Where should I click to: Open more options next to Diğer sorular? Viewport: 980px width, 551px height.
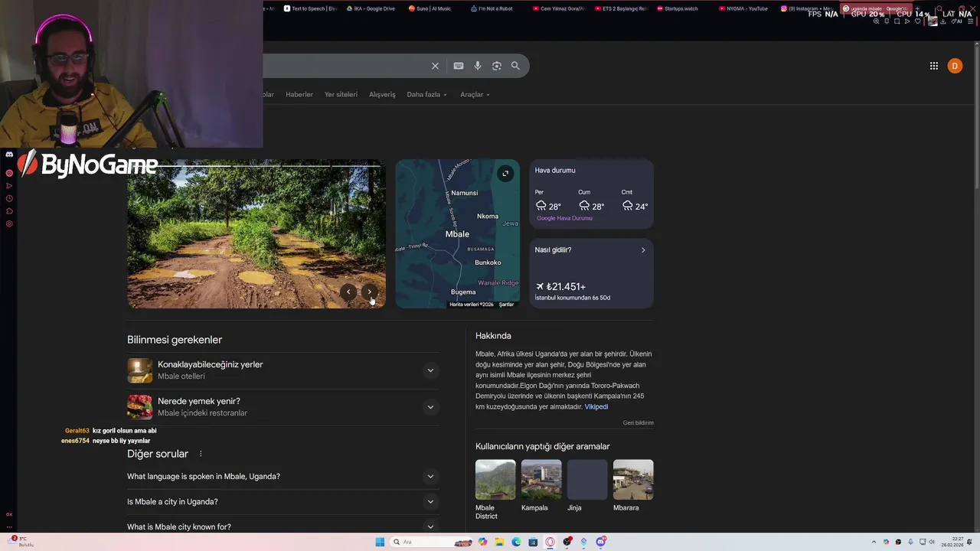point(201,454)
